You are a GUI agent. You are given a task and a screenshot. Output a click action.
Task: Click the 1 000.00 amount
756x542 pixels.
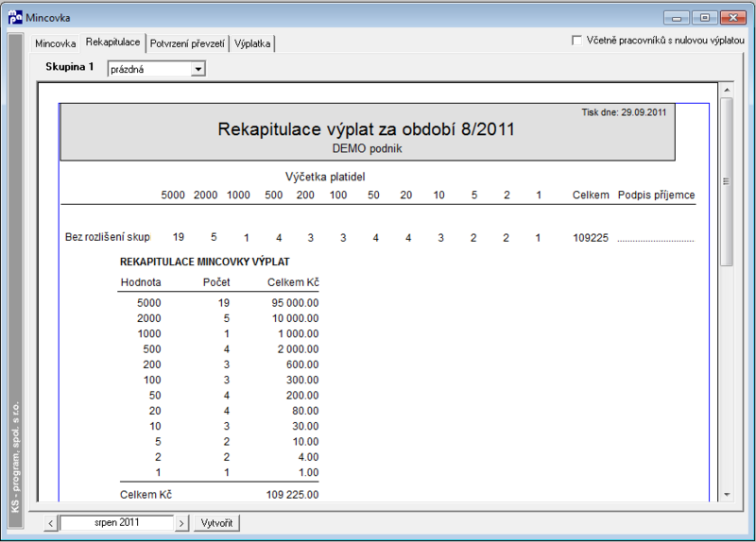coord(299,334)
